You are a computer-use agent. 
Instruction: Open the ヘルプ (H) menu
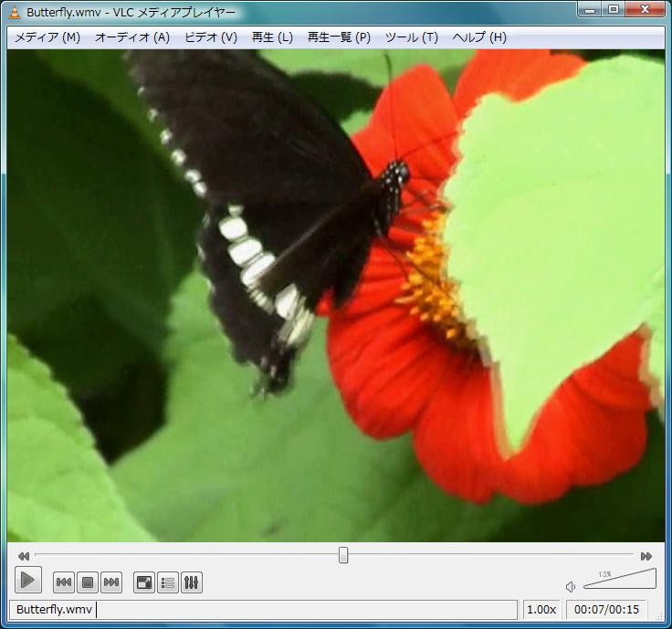click(x=479, y=37)
